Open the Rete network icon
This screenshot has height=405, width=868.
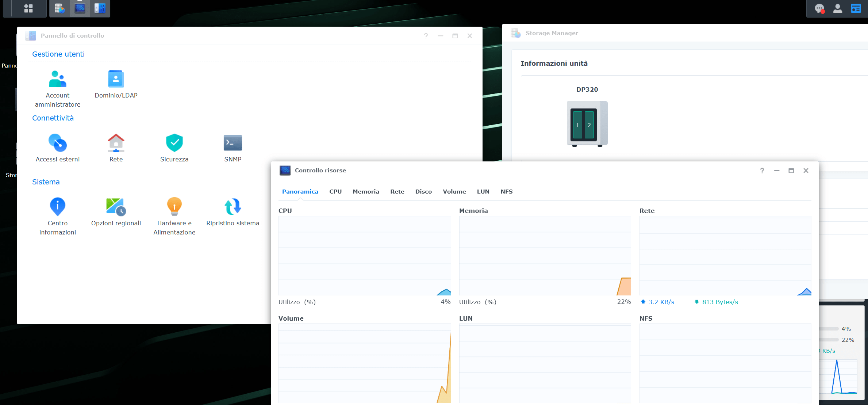point(116,143)
